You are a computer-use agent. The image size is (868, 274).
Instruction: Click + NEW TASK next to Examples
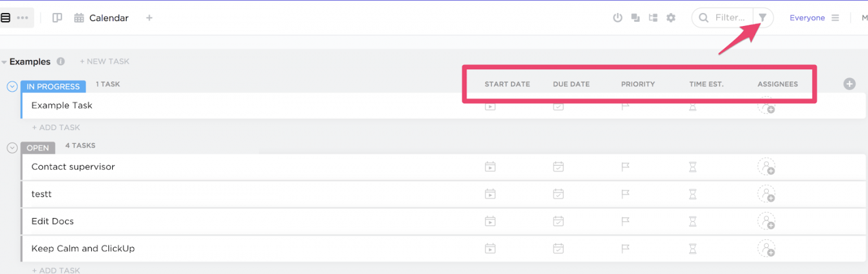click(x=104, y=61)
